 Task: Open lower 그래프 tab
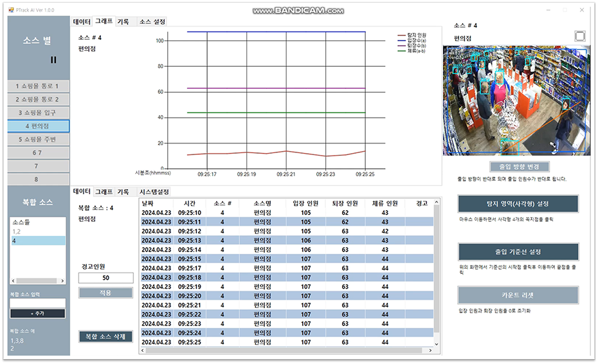click(104, 192)
